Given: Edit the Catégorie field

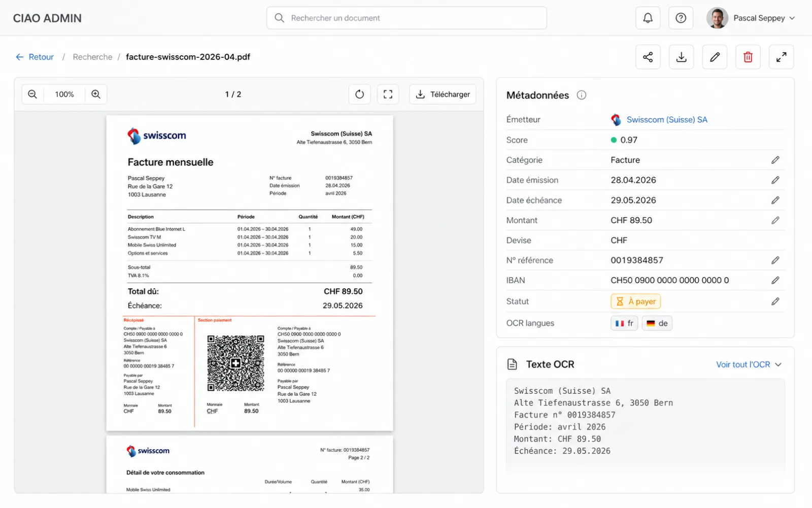Looking at the screenshot, I should tap(775, 160).
